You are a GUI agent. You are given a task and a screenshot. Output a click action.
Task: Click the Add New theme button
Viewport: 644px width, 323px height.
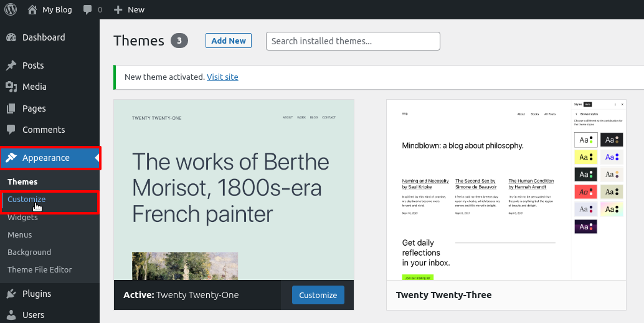[229, 41]
